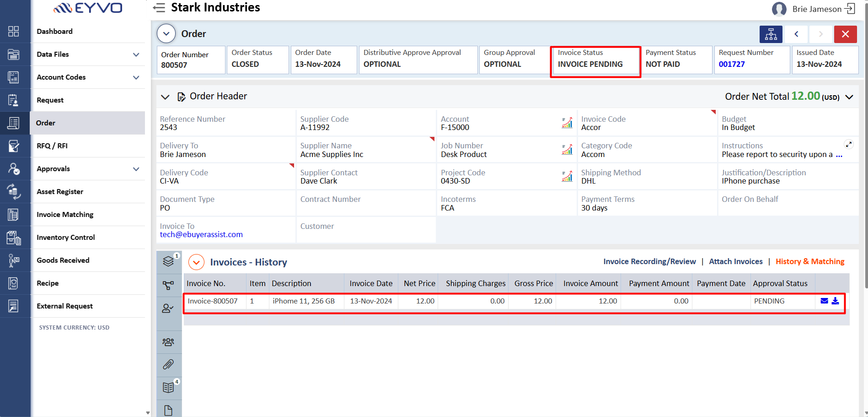The height and width of the screenshot is (417, 868).
Task: Click the Invoice-800507 invoice number cell
Action: [215, 301]
